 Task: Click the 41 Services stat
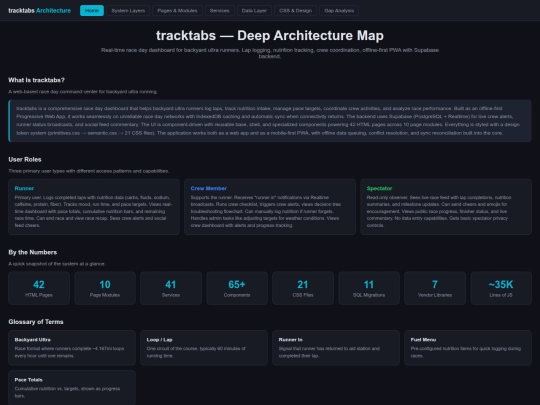click(171, 288)
